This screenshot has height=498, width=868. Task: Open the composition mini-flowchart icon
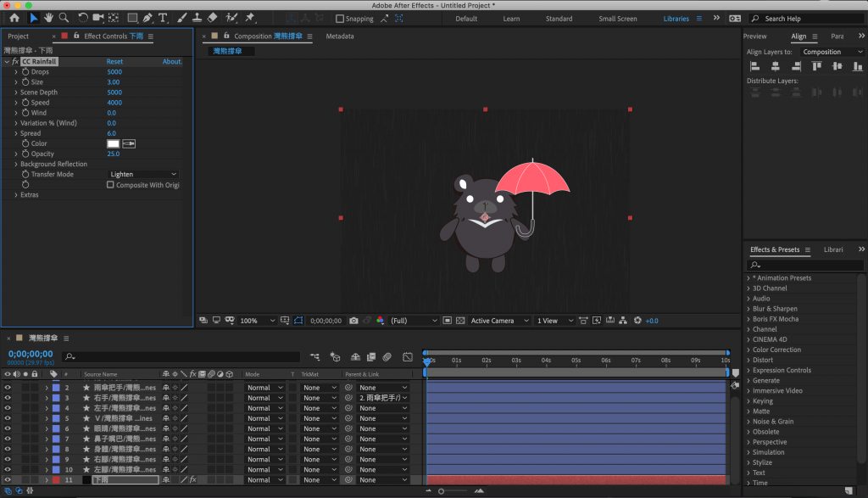click(314, 357)
